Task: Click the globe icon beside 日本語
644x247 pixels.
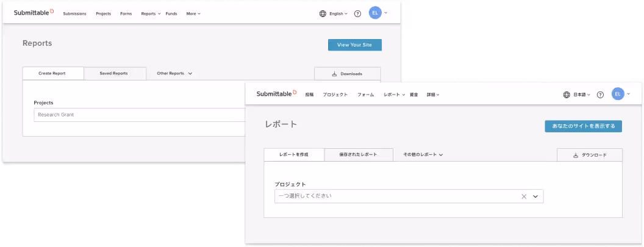Action: (567, 95)
